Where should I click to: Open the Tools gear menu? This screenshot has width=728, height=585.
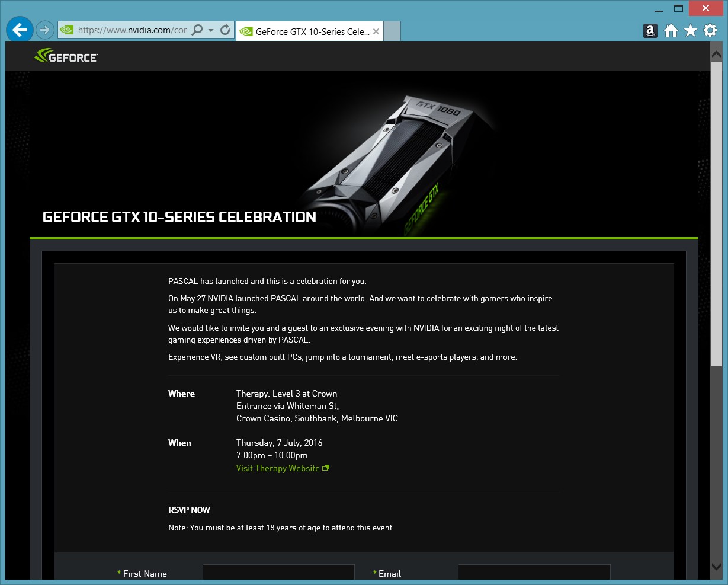point(710,31)
